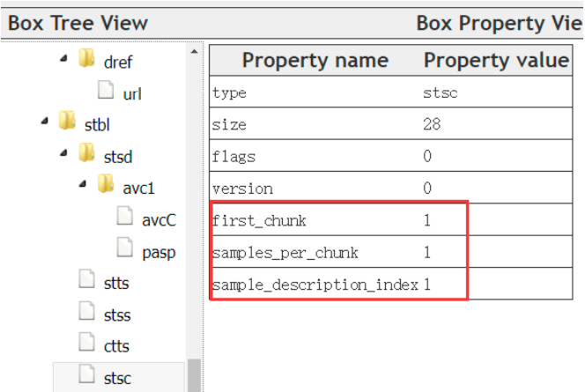
Task: Select the dref box label
Action: click(x=118, y=63)
